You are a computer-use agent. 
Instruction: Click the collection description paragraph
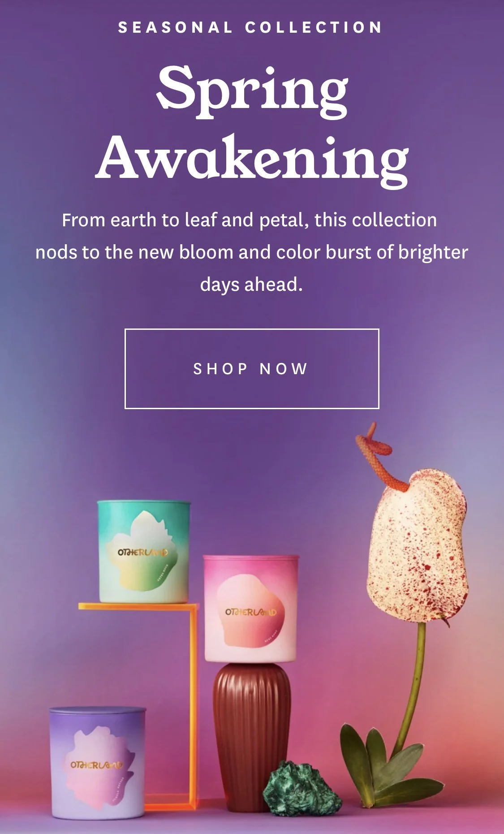click(x=252, y=252)
